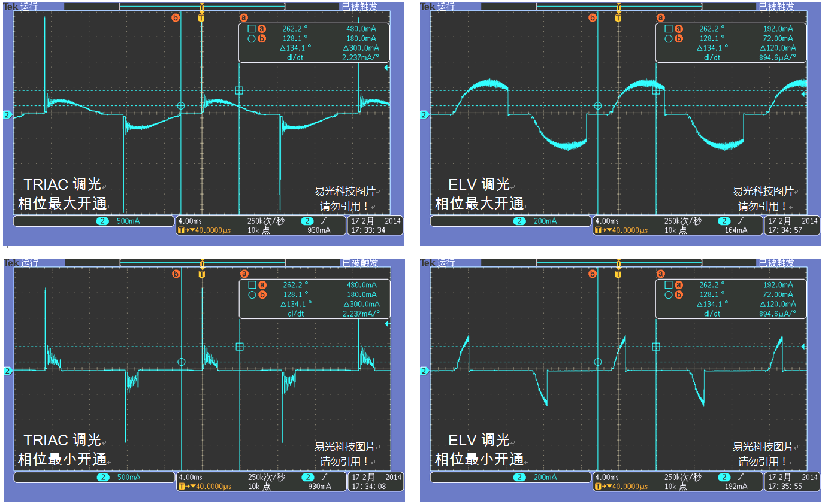Viewport: 825px width, 504px height.
Task: Click the yellow trigger T marker icon
Action: (201, 18)
